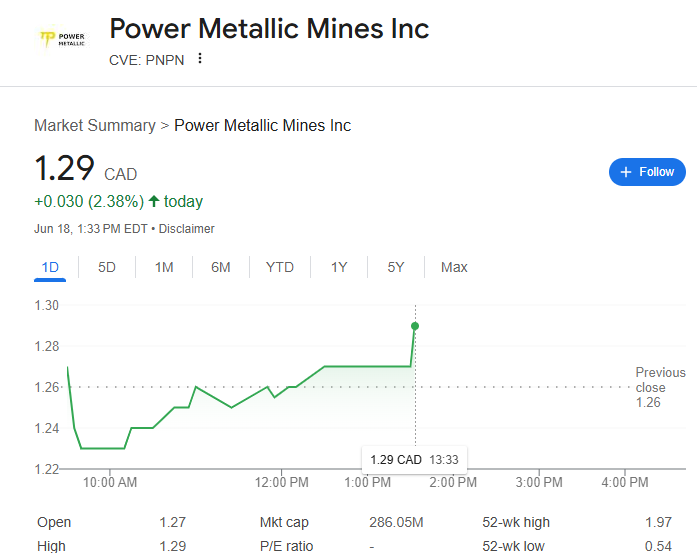
Task: Click the 1.29 CAD 13:33 tooltip
Action: (414, 460)
